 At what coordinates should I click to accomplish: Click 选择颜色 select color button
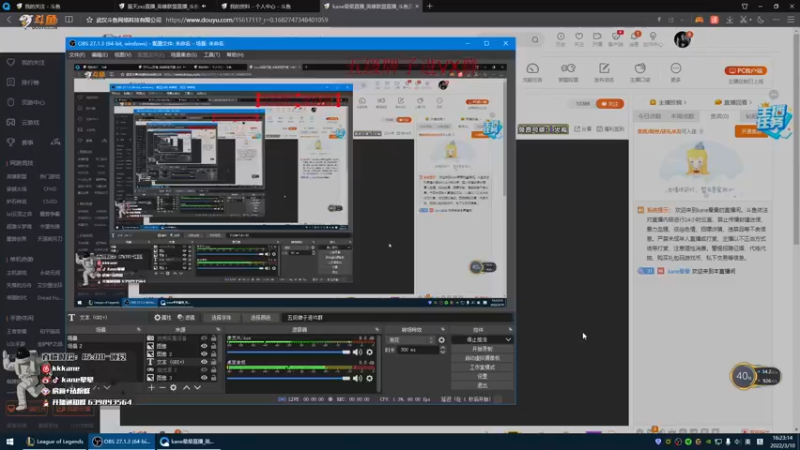coord(260,317)
